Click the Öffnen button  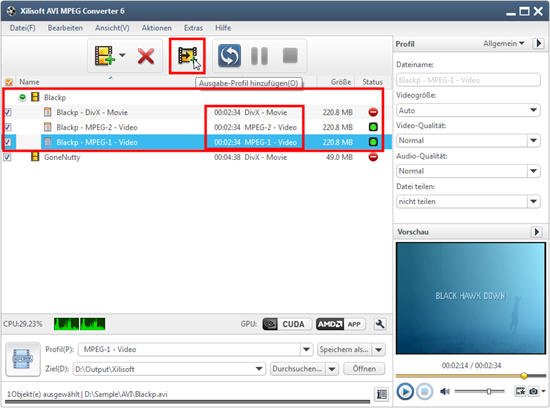pyautogui.click(x=364, y=369)
